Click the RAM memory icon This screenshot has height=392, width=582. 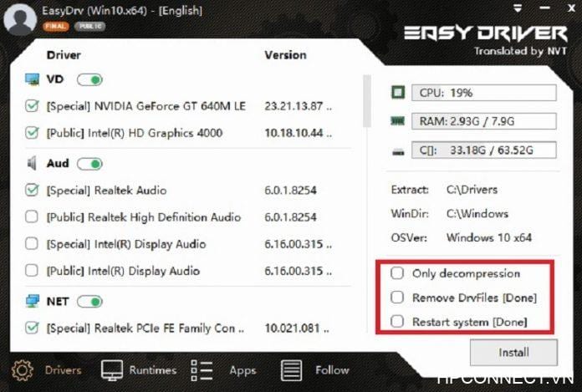tap(398, 121)
